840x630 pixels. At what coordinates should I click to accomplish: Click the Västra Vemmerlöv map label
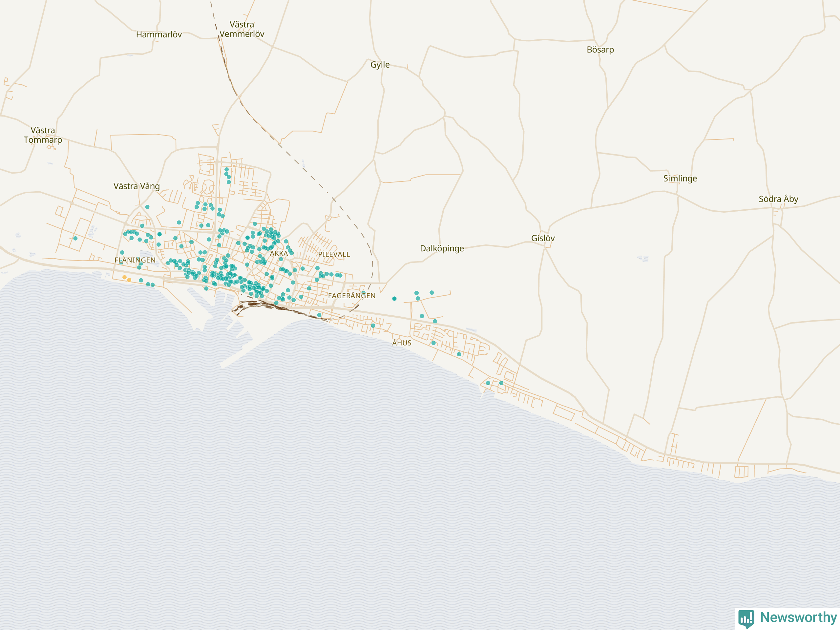(242, 29)
